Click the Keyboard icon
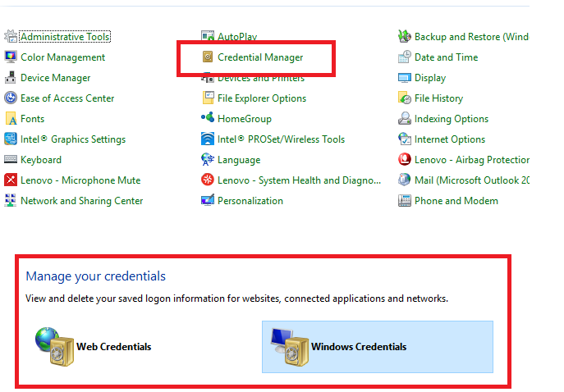 click(11, 159)
